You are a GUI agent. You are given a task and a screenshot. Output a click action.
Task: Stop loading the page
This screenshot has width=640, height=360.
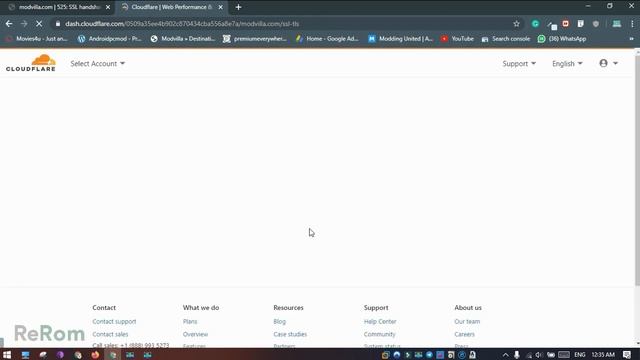39,24
